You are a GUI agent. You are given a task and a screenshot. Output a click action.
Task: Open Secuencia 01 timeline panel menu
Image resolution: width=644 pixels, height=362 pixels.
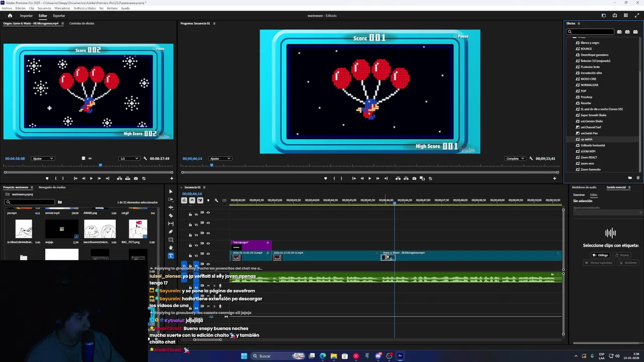click(x=204, y=187)
